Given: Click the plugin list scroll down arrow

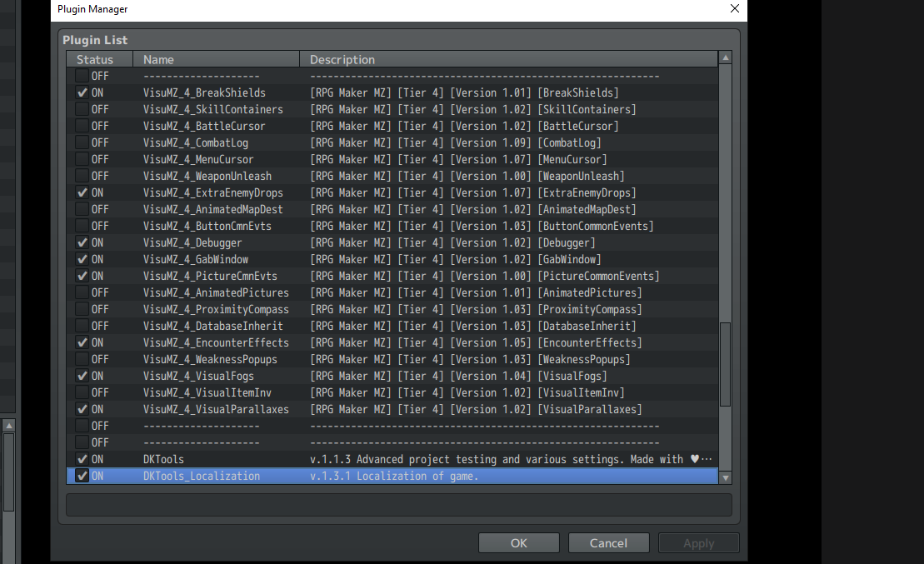Looking at the screenshot, I should click(x=726, y=478).
